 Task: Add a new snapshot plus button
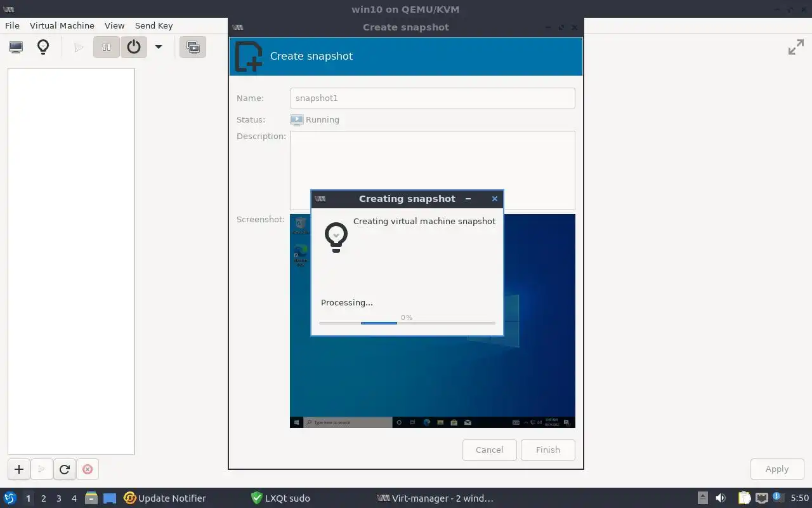[x=19, y=469]
